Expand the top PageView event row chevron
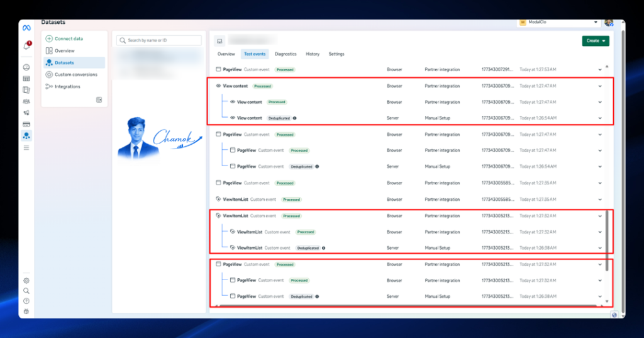Image resolution: width=644 pixels, height=338 pixels. [x=600, y=70]
